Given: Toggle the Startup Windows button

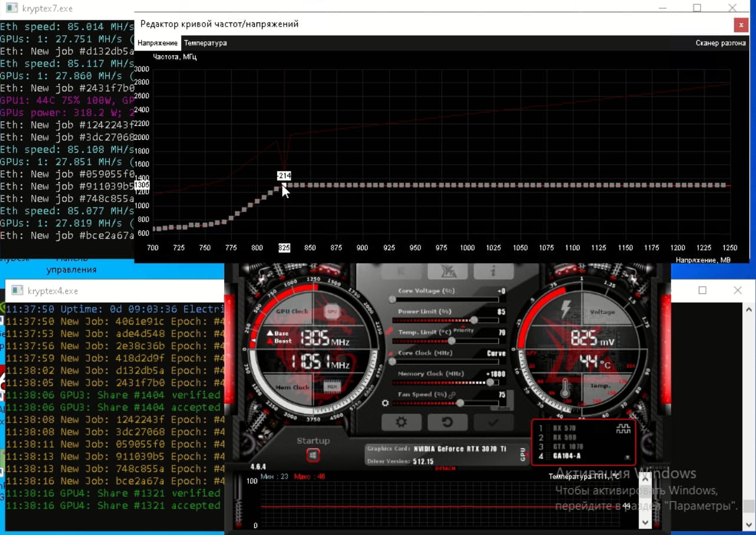Looking at the screenshot, I should (x=313, y=455).
